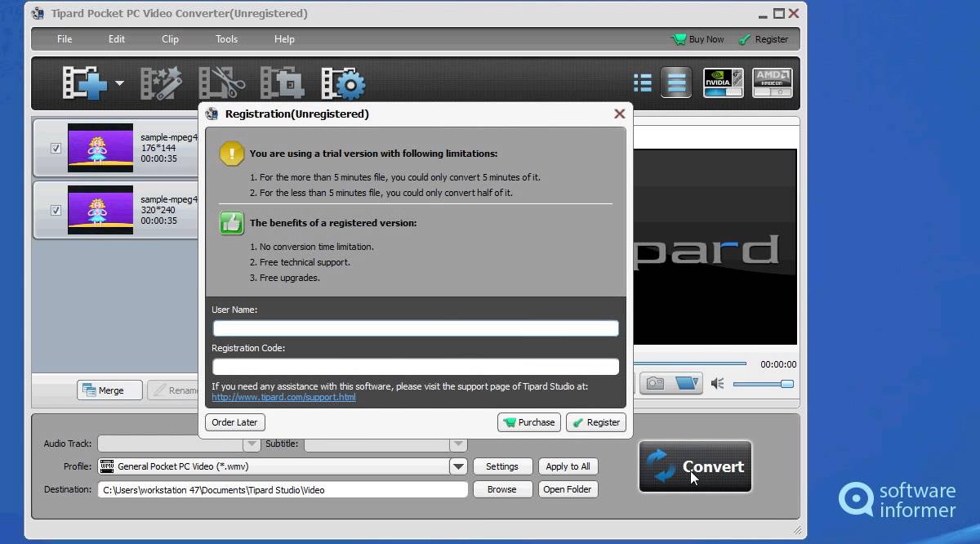Click the Apply to All button

[x=568, y=466]
